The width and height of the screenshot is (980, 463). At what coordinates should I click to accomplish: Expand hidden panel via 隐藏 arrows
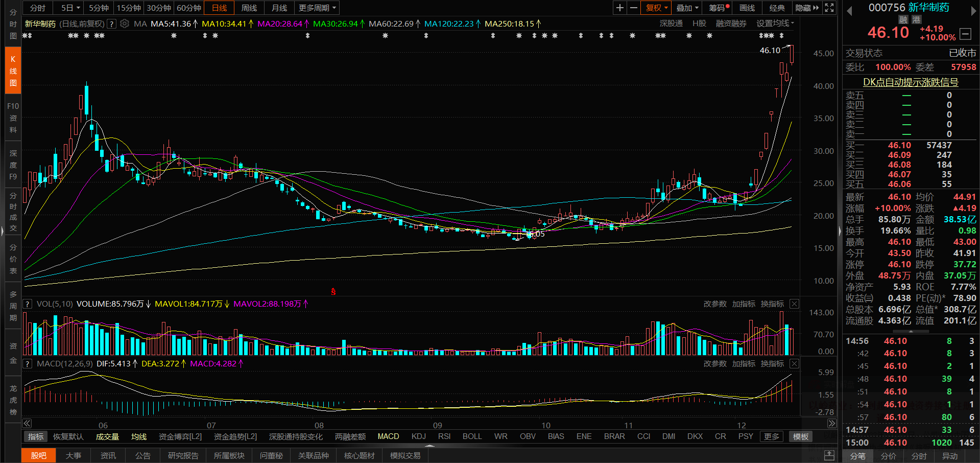(807, 8)
